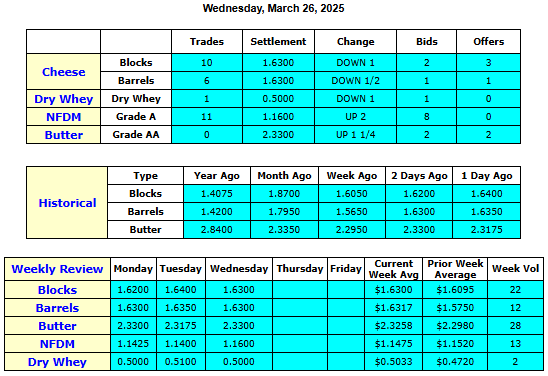This screenshot has height=376, width=548.
Task: Click the Year Ago column header
Action: coord(217,176)
